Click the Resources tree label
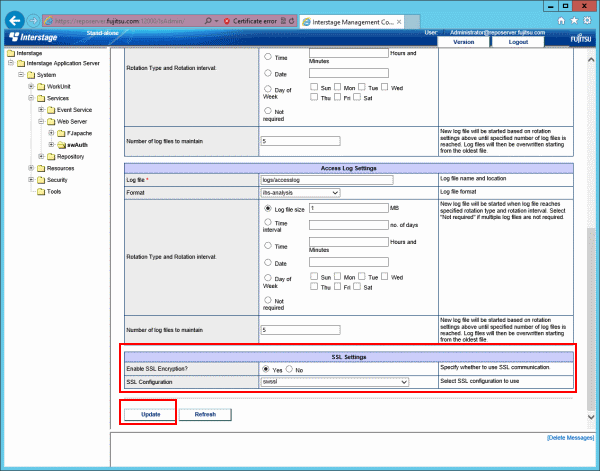The width and height of the screenshot is (600, 471). point(60,168)
